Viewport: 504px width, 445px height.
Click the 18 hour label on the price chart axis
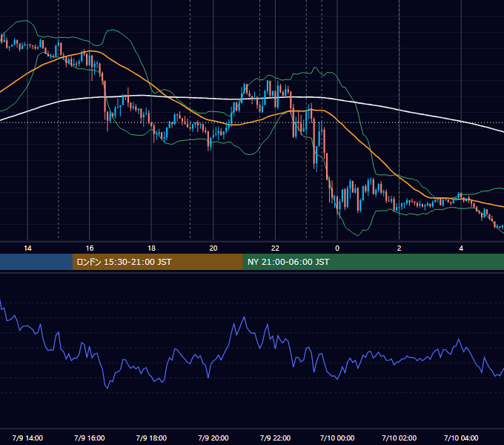pyautogui.click(x=151, y=248)
